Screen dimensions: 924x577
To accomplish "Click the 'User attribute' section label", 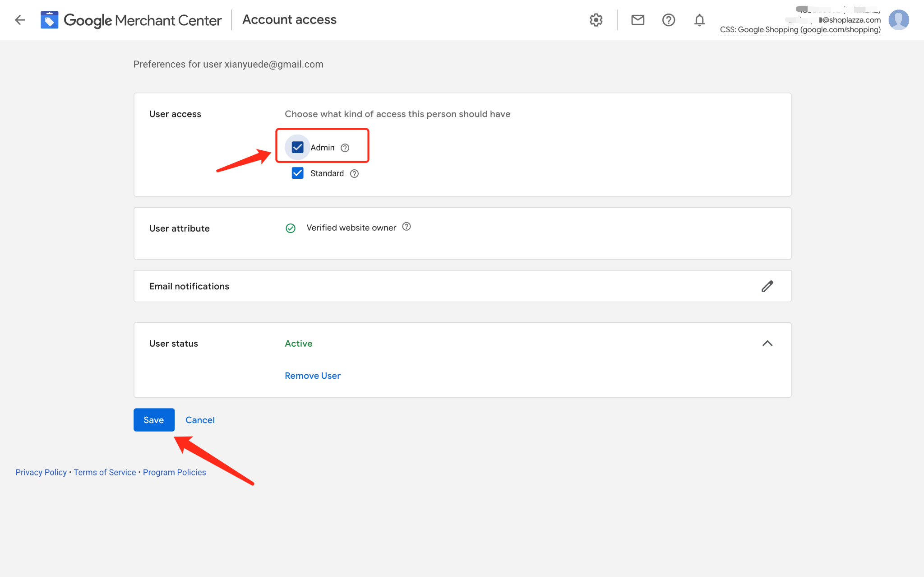I will coord(180,228).
